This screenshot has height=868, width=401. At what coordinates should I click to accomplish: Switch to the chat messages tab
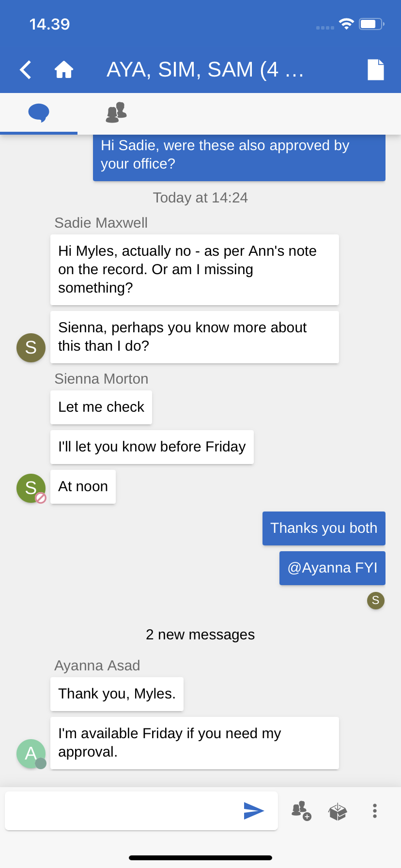[x=39, y=113]
